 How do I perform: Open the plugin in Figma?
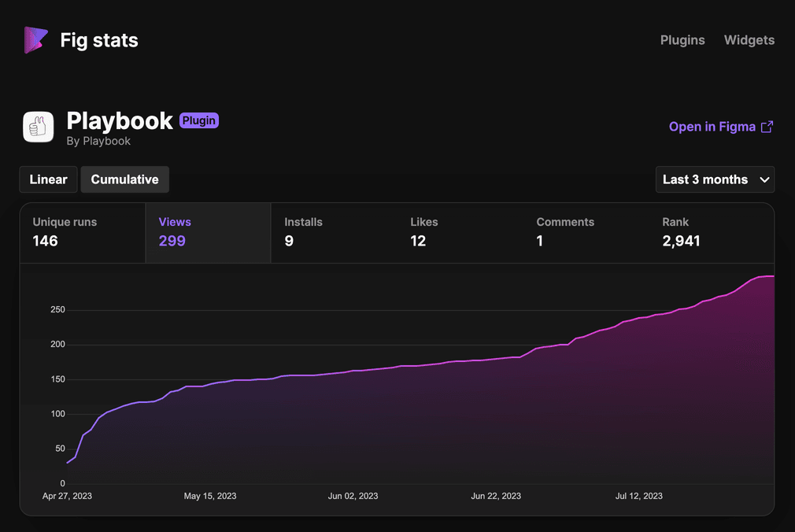712,126
